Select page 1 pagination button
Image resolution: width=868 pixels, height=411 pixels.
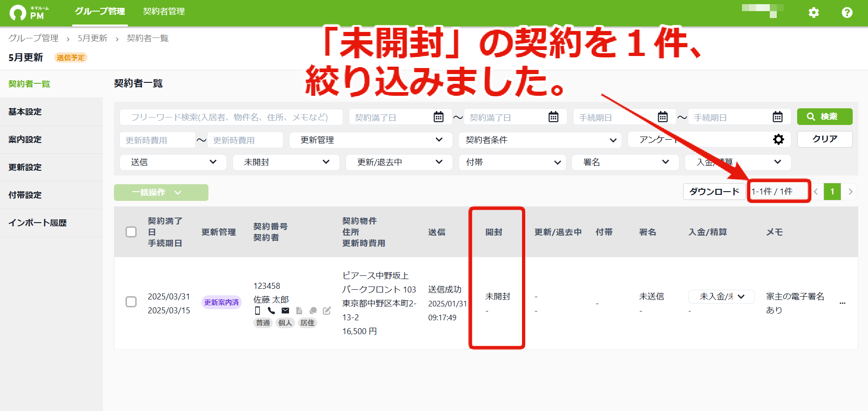click(832, 192)
